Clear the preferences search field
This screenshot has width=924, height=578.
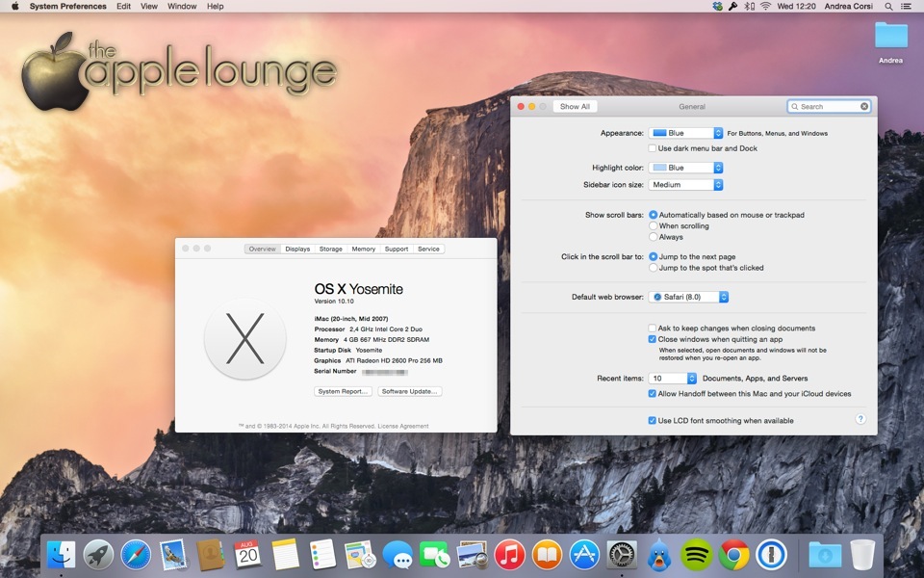click(864, 106)
